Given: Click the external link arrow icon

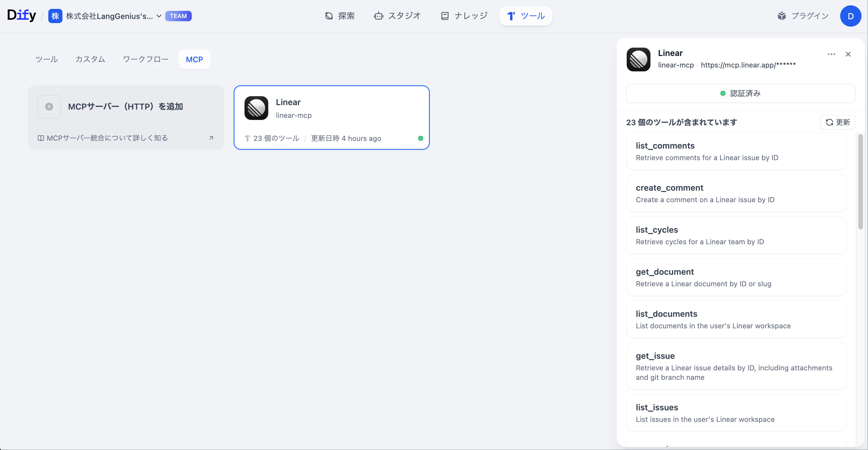Looking at the screenshot, I should click(x=211, y=138).
